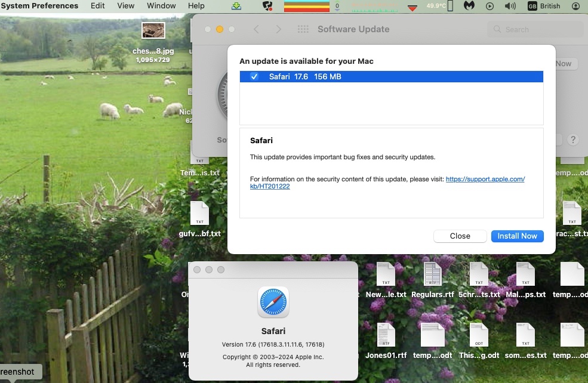
Task: Click the colorful activity bars in the menu bar
Action: point(306,6)
